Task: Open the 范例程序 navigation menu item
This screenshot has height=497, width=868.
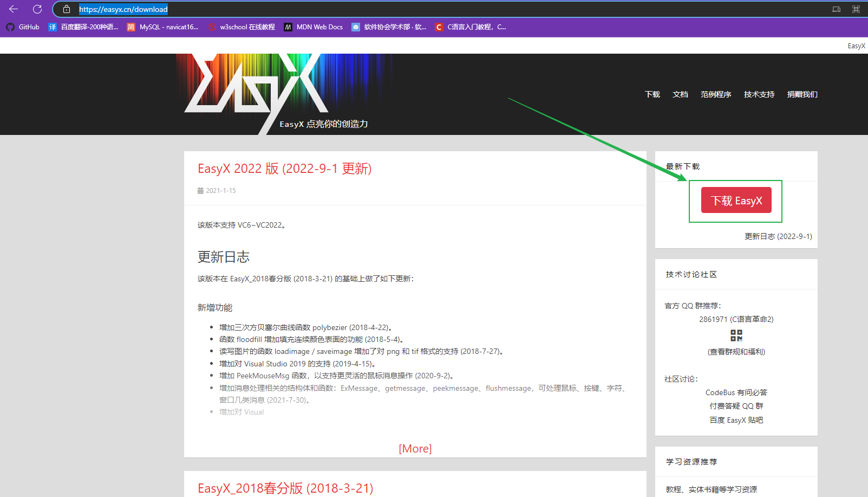Action: pos(716,94)
